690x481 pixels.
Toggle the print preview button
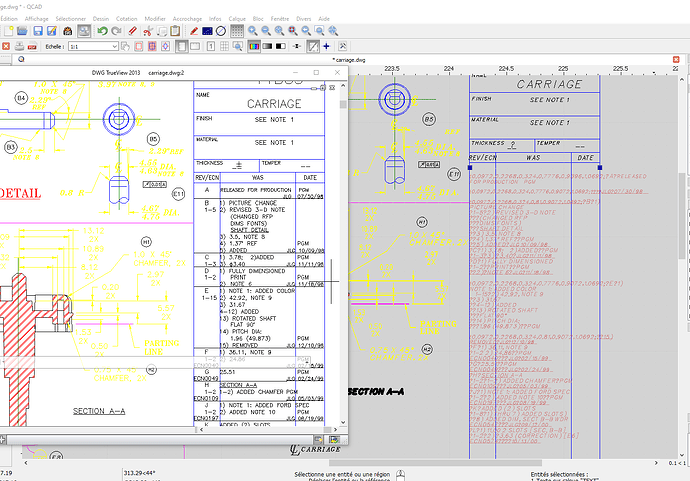84,31
